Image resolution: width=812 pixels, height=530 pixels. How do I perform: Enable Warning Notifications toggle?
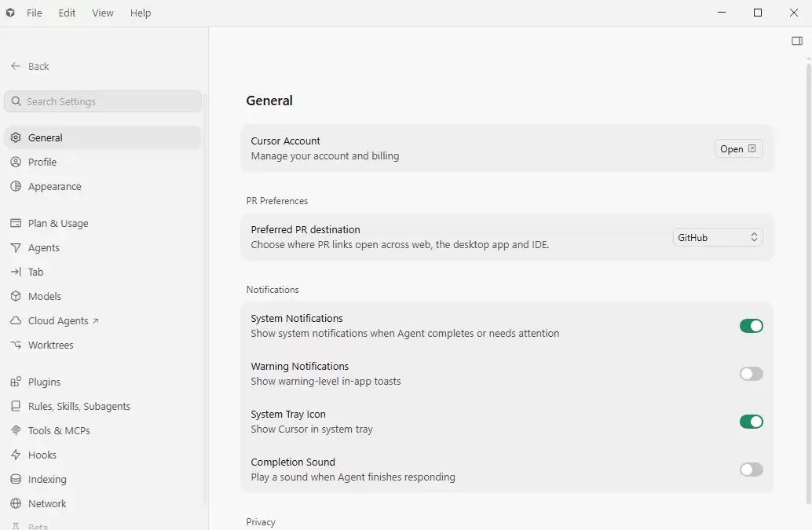752,374
